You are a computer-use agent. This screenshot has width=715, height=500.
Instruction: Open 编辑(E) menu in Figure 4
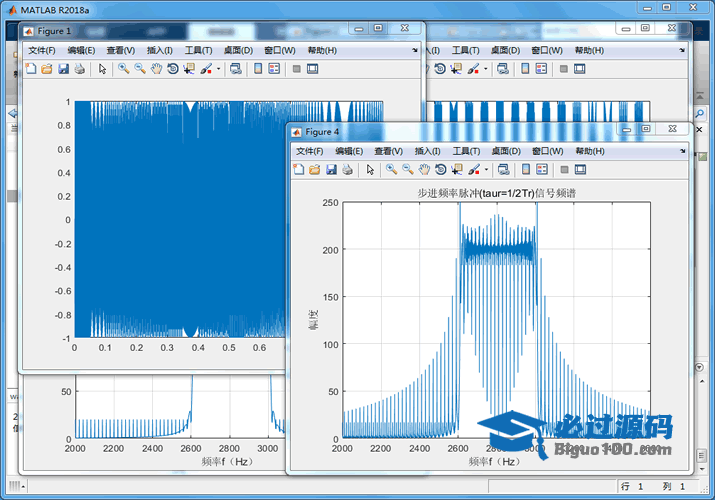[x=349, y=151]
